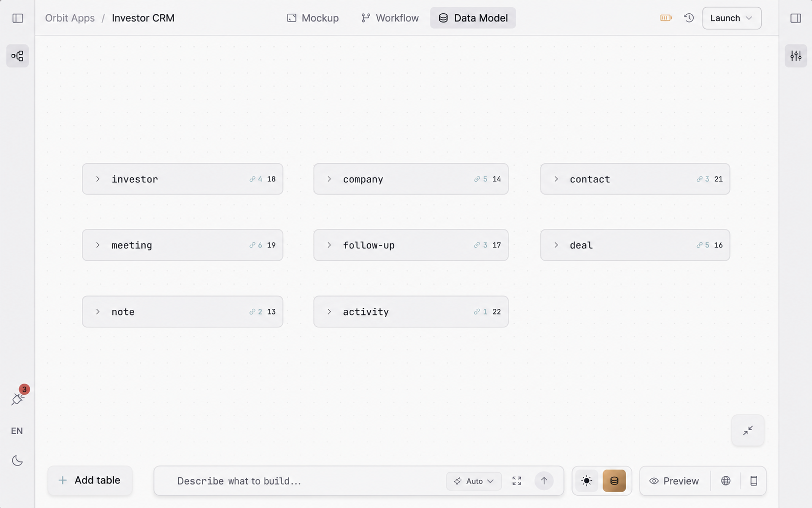Screen dimensions: 812x508
Task: Go to Orbit Apps breadcrumb
Action: [70, 18]
